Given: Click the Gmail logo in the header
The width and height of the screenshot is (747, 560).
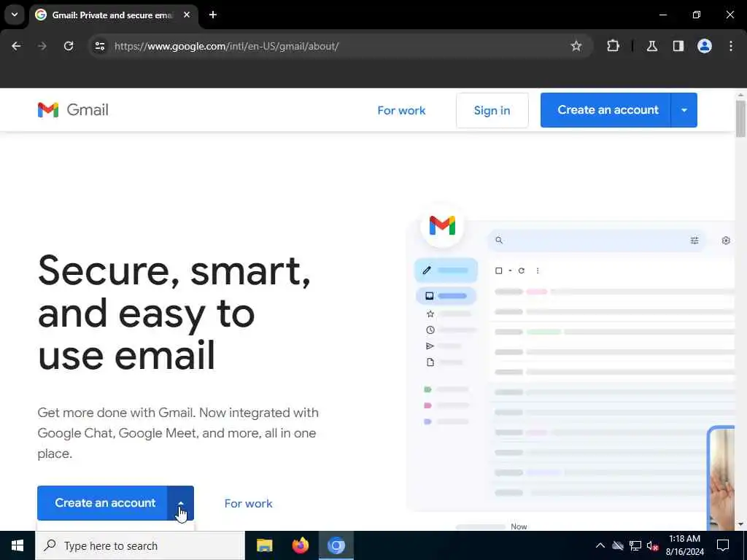Looking at the screenshot, I should tap(73, 110).
